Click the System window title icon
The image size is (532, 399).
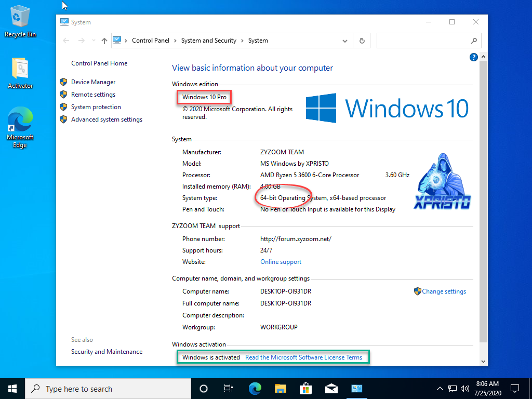(x=64, y=22)
